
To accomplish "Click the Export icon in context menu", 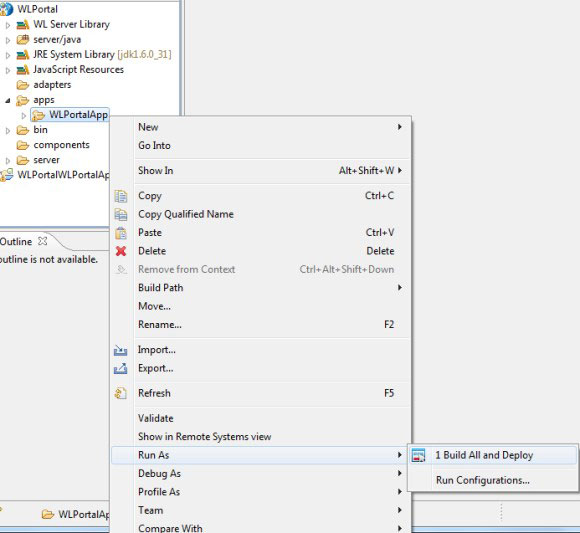I will pyautogui.click(x=121, y=368).
